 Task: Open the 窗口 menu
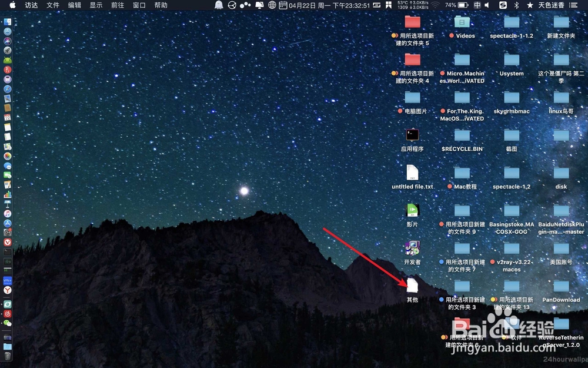point(139,5)
